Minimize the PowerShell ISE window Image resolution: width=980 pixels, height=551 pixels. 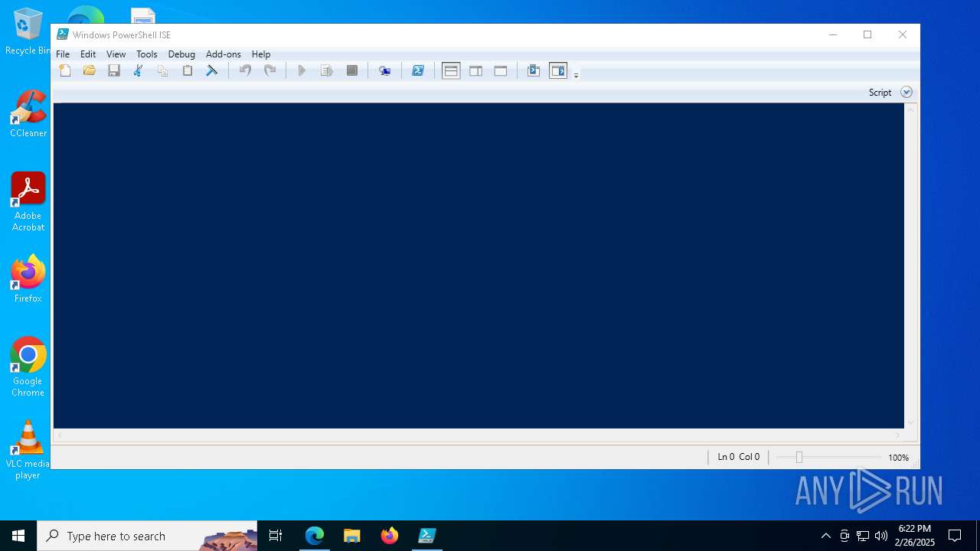pyautogui.click(x=833, y=34)
